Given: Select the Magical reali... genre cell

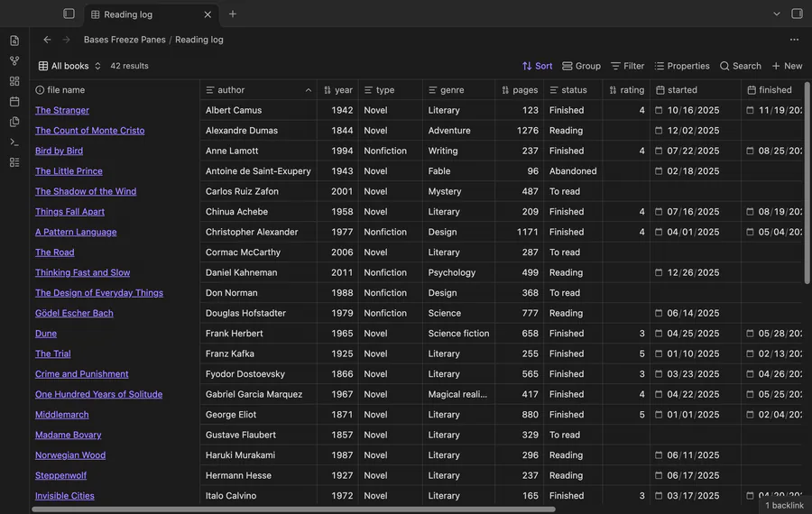Looking at the screenshot, I should (459, 394).
